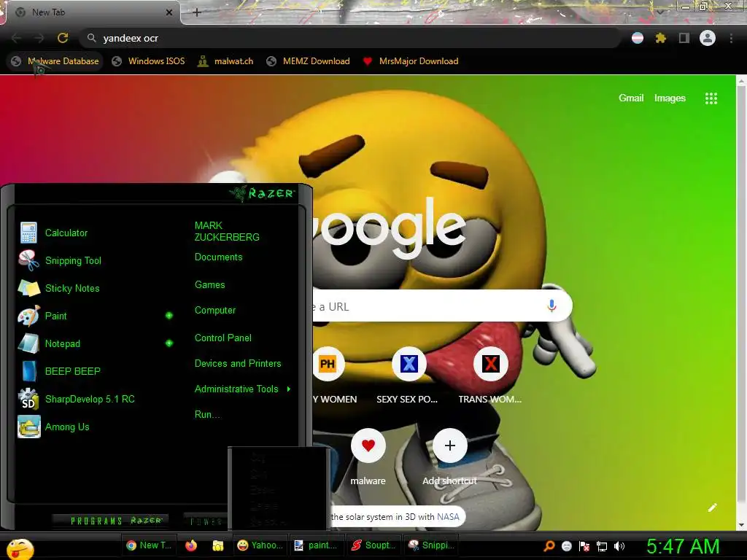Image resolution: width=747 pixels, height=560 pixels.
Task: Click the Power button in start menu
Action: pos(206,521)
